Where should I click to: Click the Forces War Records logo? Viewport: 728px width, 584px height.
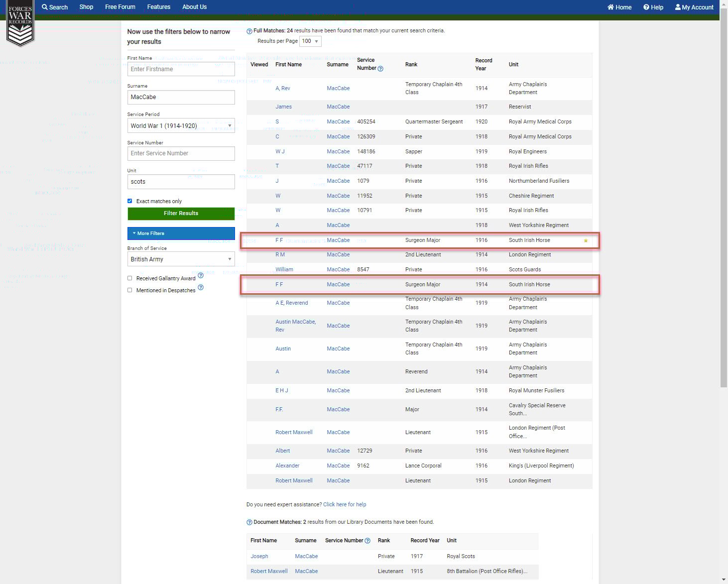(x=20, y=23)
